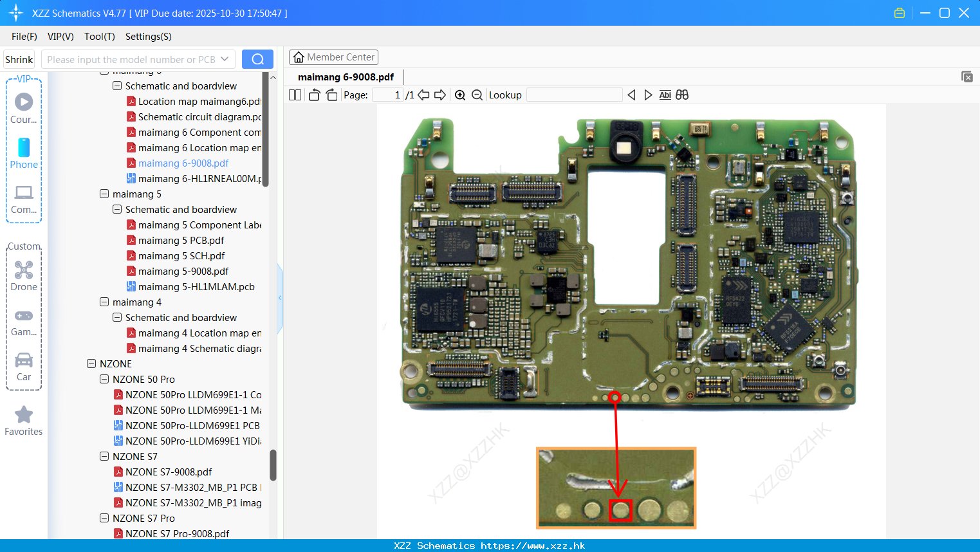Image resolution: width=980 pixels, height=552 pixels.
Task: Rotate the page clockwise
Action: [x=331, y=95]
